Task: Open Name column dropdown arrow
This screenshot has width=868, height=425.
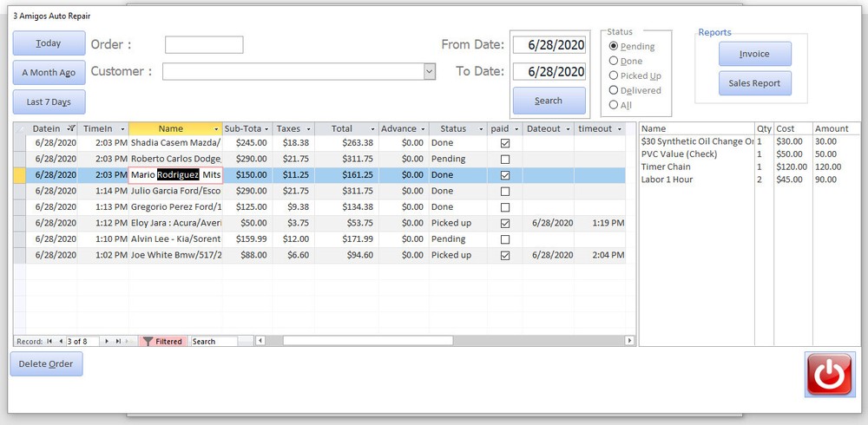Action: pos(216,129)
